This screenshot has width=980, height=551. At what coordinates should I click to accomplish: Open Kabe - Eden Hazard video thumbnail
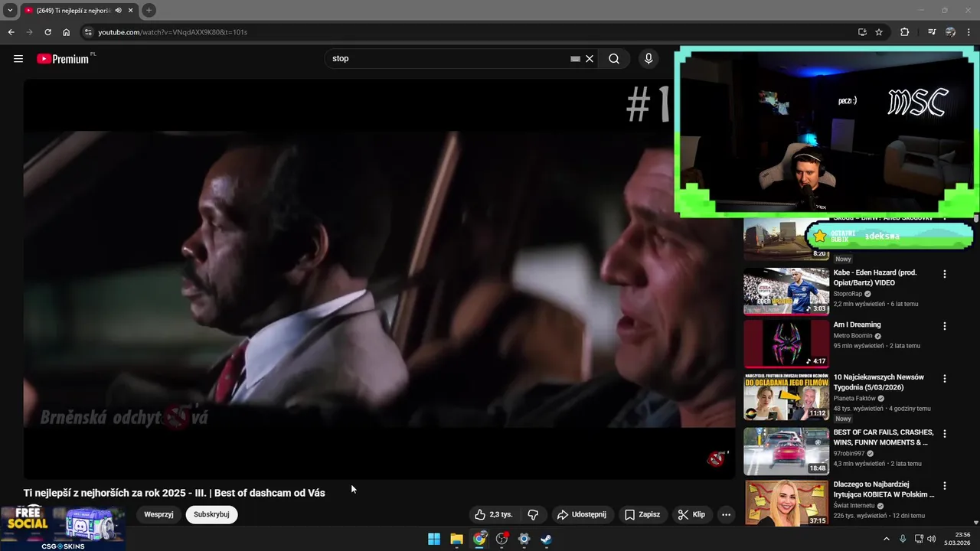point(786,291)
